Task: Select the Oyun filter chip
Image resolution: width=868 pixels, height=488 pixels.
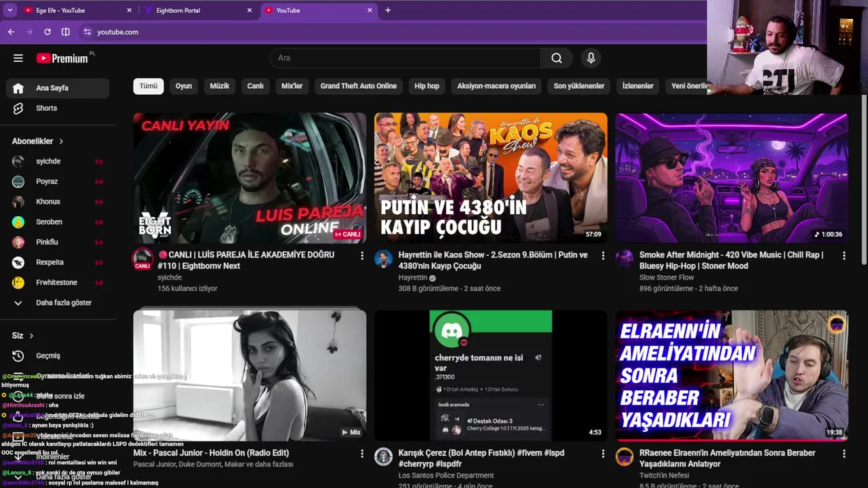Action: coord(184,86)
